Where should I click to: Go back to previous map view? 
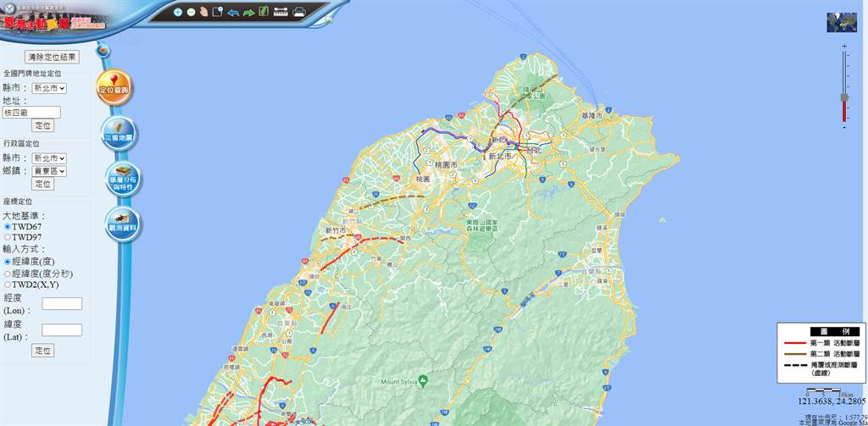pyautogui.click(x=232, y=13)
